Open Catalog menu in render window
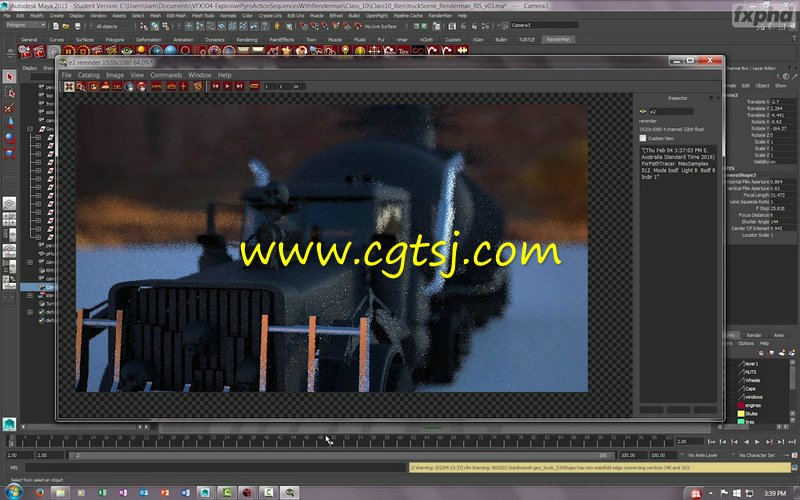This screenshot has height=500, width=800. point(88,75)
